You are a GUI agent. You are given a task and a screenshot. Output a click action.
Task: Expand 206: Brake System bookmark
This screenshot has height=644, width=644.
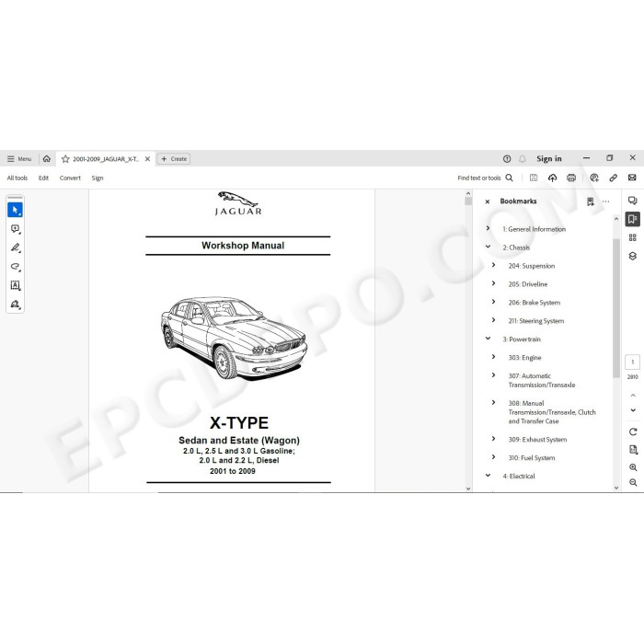point(494,302)
